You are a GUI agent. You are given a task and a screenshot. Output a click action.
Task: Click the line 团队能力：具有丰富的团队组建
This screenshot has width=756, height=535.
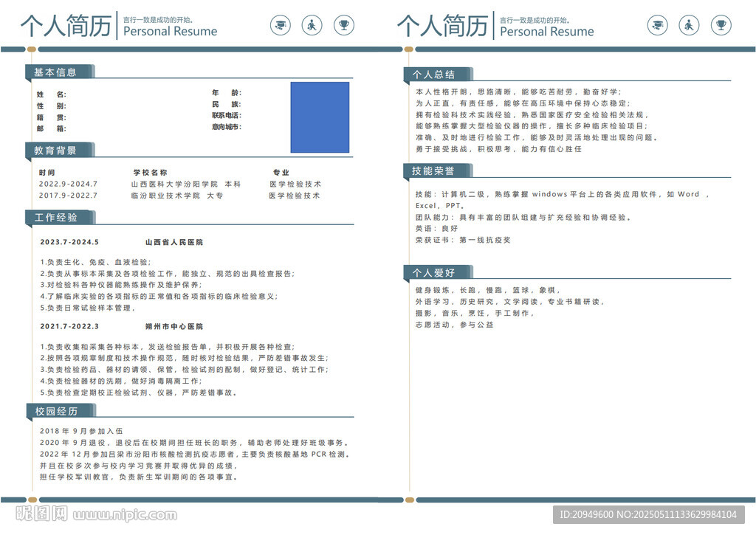click(x=523, y=218)
